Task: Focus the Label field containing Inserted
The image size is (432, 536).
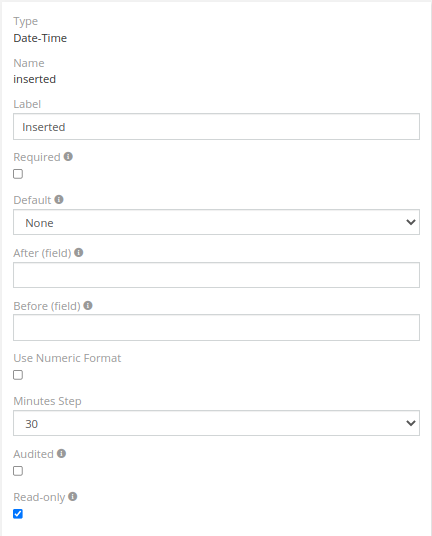Action: tap(216, 126)
